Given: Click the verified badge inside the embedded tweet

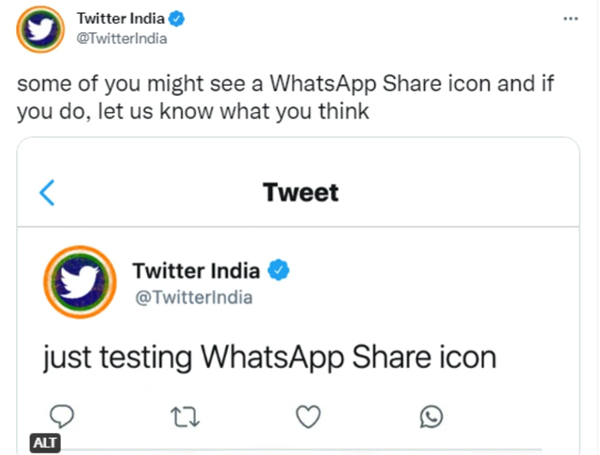Looking at the screenshot, I should (283, 271).
